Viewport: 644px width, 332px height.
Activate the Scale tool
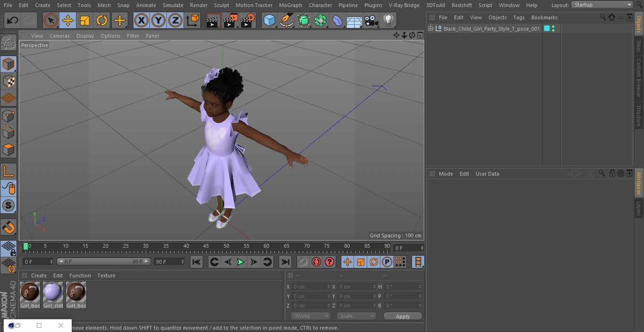click(85, 20)
